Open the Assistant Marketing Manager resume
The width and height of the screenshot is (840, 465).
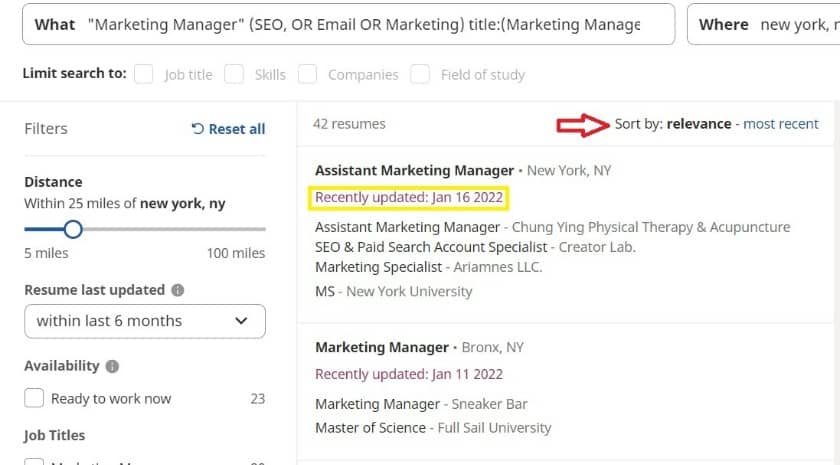[414, 170]
